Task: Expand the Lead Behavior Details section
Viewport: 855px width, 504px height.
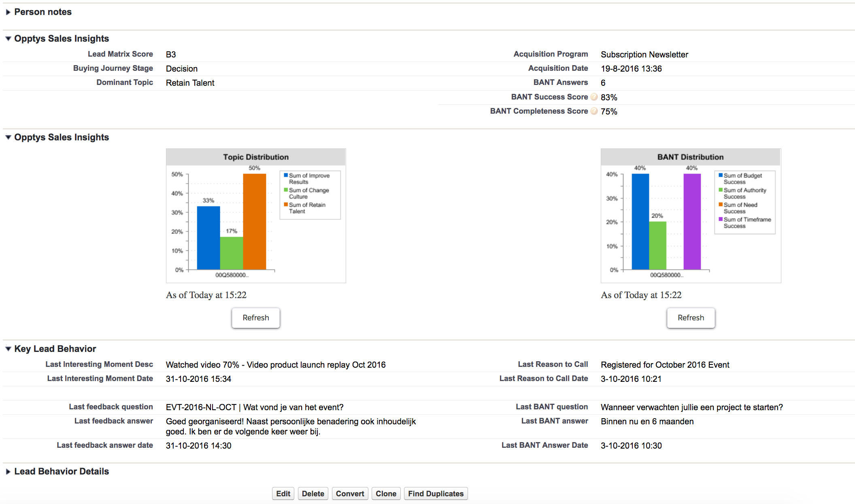Action: (8, 472)
